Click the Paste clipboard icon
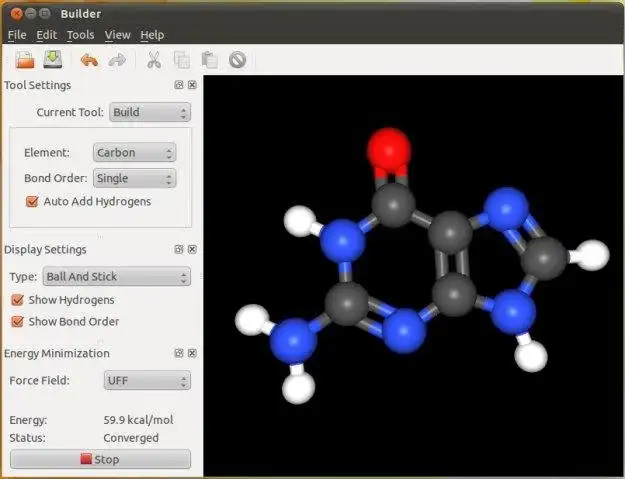 point(209,60)
